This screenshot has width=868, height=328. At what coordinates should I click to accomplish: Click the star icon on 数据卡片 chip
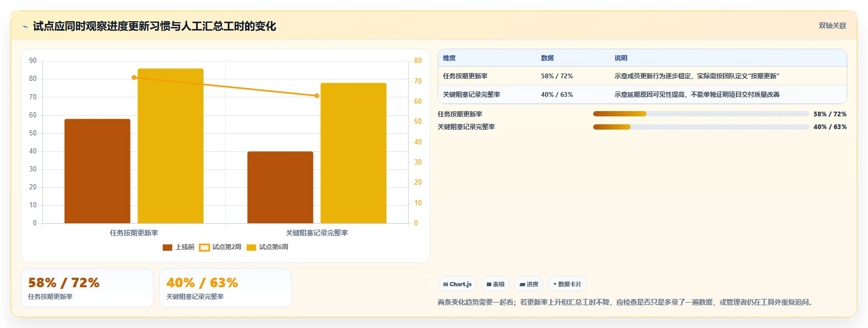tap(555, 284)
